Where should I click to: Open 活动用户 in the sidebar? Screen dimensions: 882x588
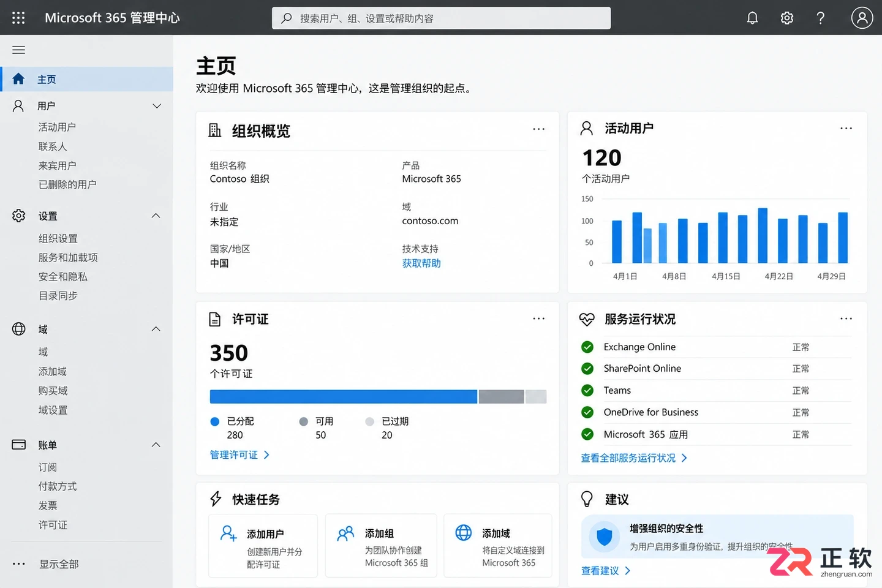(x=57, y=127)
